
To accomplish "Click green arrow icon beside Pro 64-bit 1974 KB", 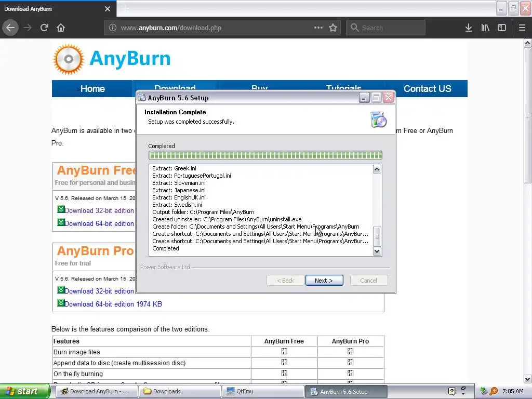I will (x=61, y=303).
